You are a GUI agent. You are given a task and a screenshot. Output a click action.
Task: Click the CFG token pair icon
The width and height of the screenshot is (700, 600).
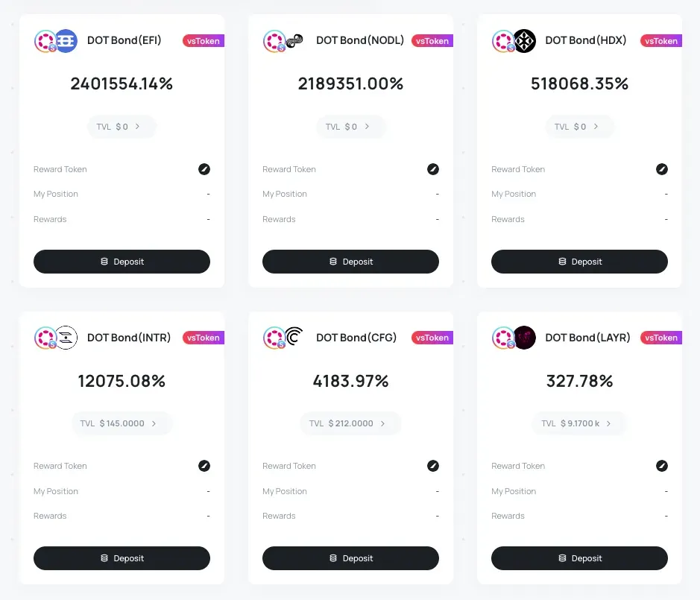(283, 338)
